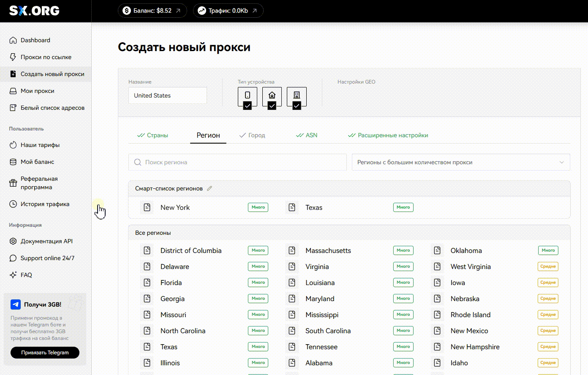Screen dimensions: 588x375
Task: Click the Dashboard home icon
Action: click(13, 40)
